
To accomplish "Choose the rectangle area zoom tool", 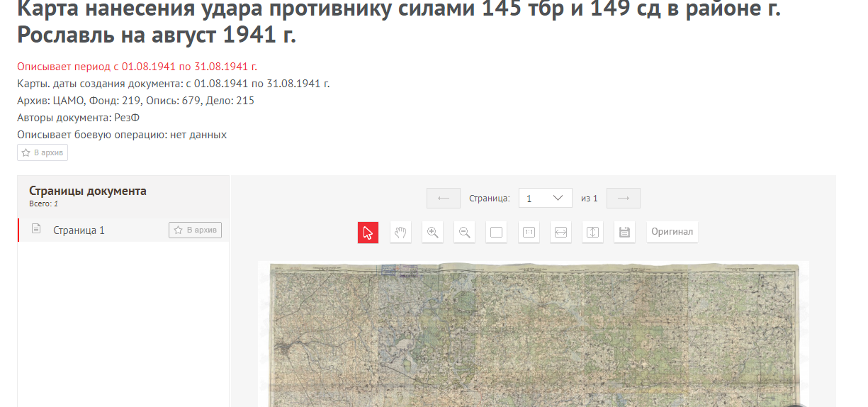I will click(497, 233).
